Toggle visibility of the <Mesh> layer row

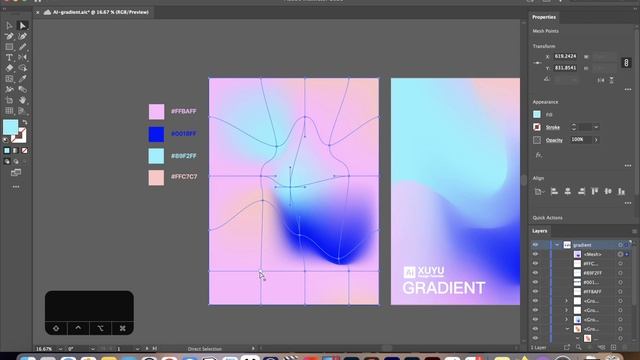[535, 254]
